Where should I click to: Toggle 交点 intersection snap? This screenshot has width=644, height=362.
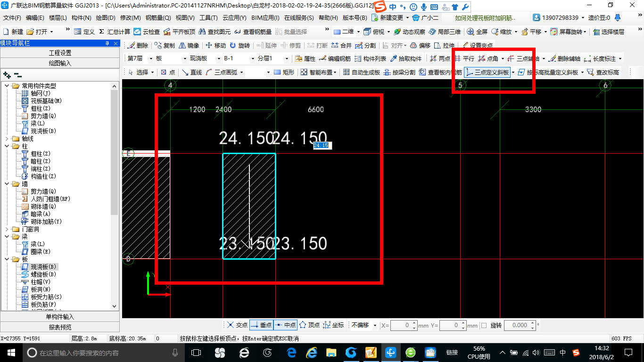coord(237,325)
